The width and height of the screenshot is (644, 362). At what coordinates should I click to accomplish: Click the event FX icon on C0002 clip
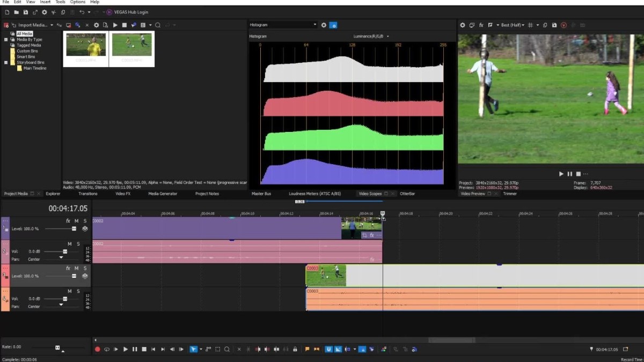tap(371, 235)
